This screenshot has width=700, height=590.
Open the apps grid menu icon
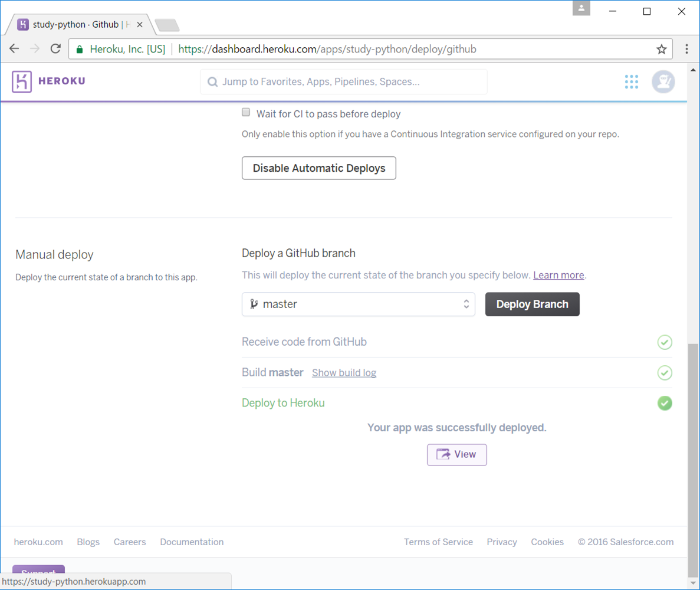(x=631, y=81)
